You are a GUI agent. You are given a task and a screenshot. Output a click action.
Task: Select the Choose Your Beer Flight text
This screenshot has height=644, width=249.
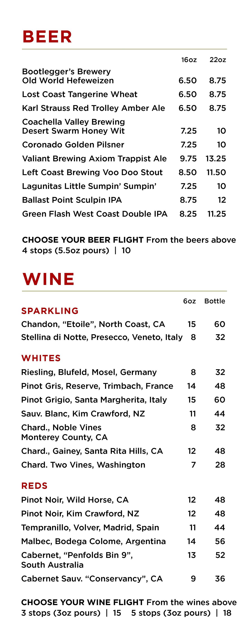(x=83, y=240)
